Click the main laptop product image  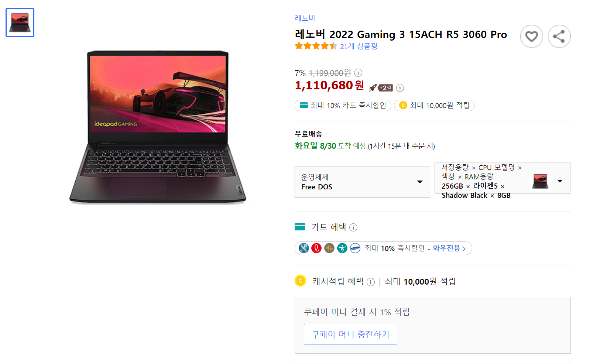click(x=158, y=127)
